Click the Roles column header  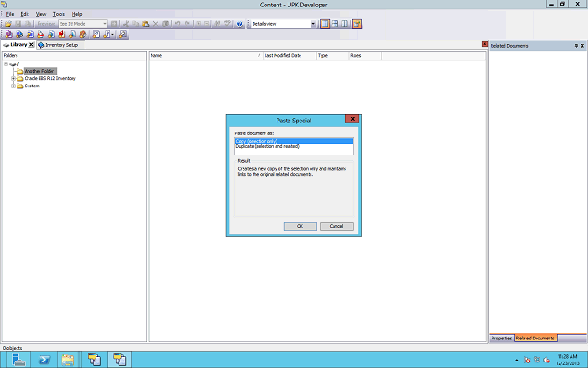(x=366, y=55)
